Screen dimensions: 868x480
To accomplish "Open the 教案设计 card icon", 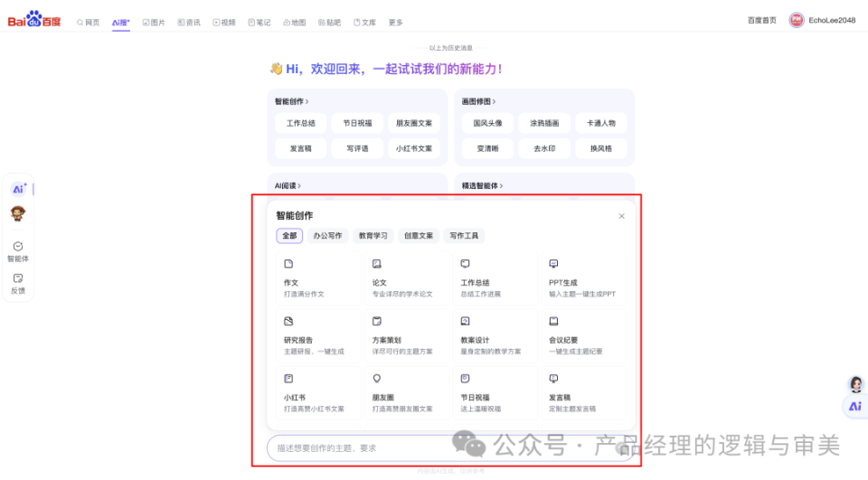I will point(466,321).
